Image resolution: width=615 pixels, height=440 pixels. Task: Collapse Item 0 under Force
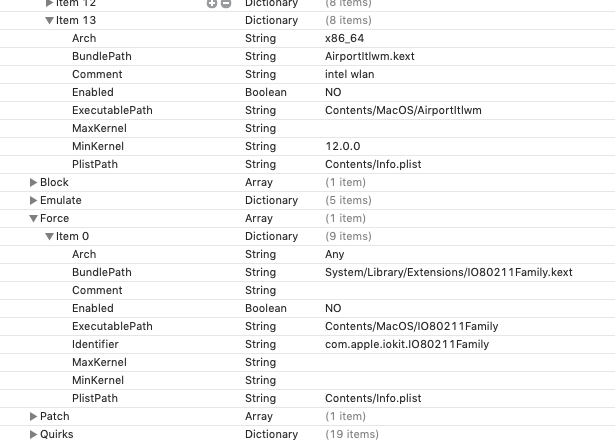click(50, 236)
